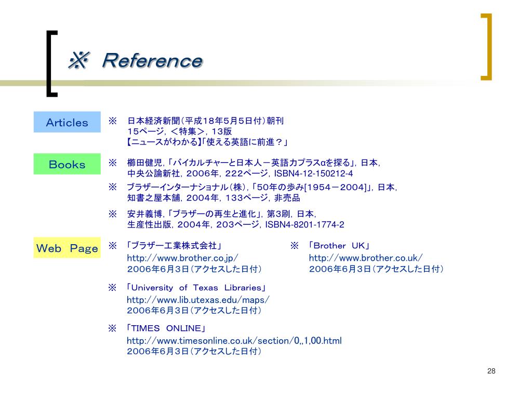Open the www.timesonline.co.uk section link
Screen dimensions: 532x399
(x=234, y=341)
